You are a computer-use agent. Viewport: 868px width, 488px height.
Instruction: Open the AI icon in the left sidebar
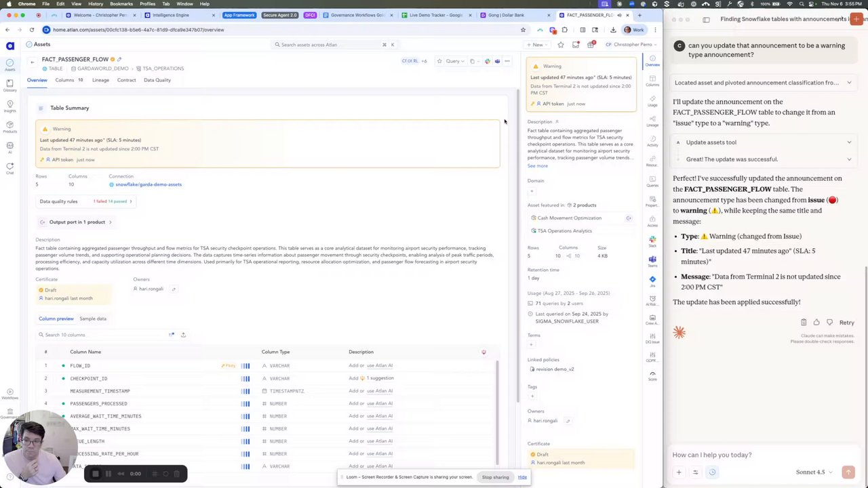(10, 147)
